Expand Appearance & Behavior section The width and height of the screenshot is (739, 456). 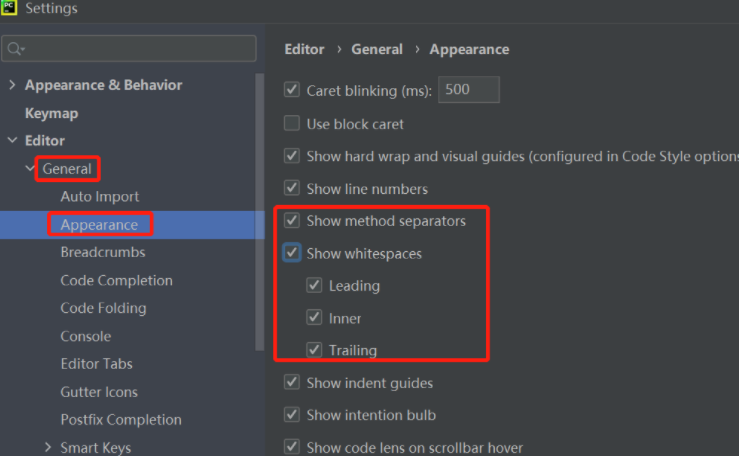(x=12, y=85)
